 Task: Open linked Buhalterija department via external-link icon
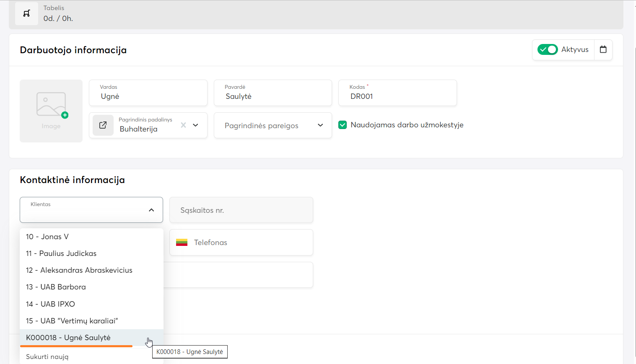103,125
